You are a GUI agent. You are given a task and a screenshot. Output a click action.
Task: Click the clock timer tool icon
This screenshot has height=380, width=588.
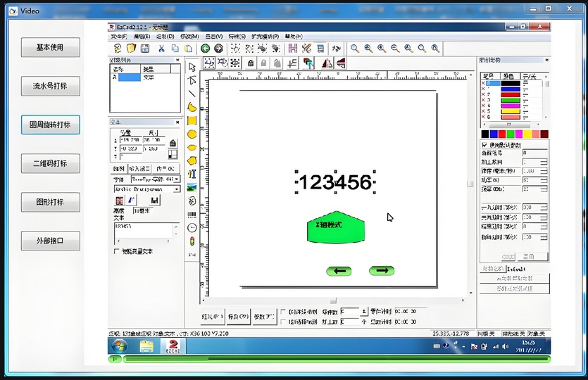pyautogui.click(x=192, y=228)
